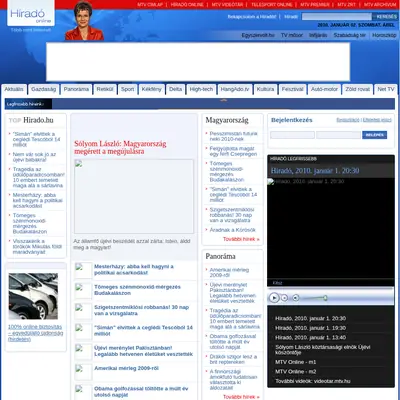Open the HangAdó.tv tab
Viewport: 400px width, 400px height.
235,89
